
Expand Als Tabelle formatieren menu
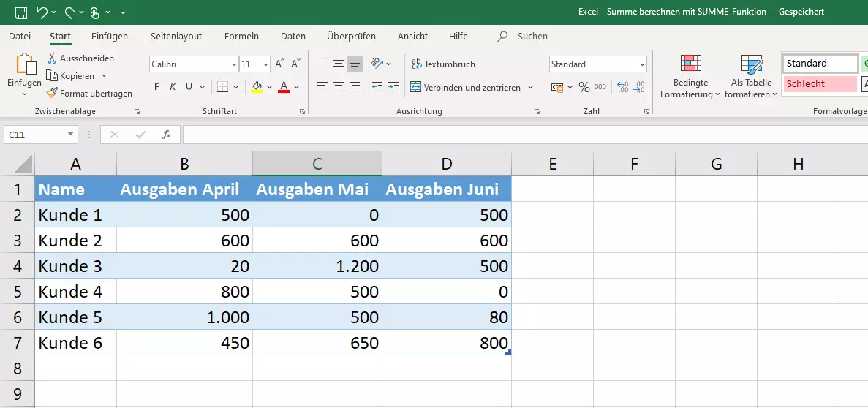click(751, 76)
